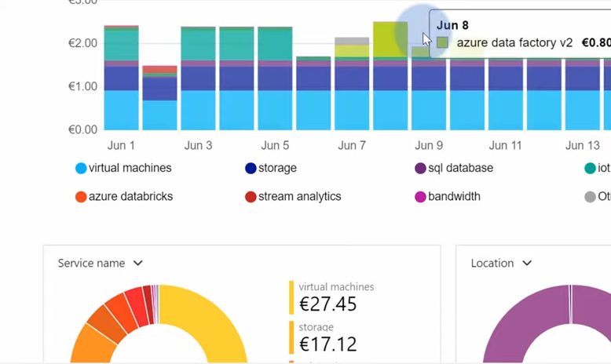Click the Location chevron arrow

[527, 263]
